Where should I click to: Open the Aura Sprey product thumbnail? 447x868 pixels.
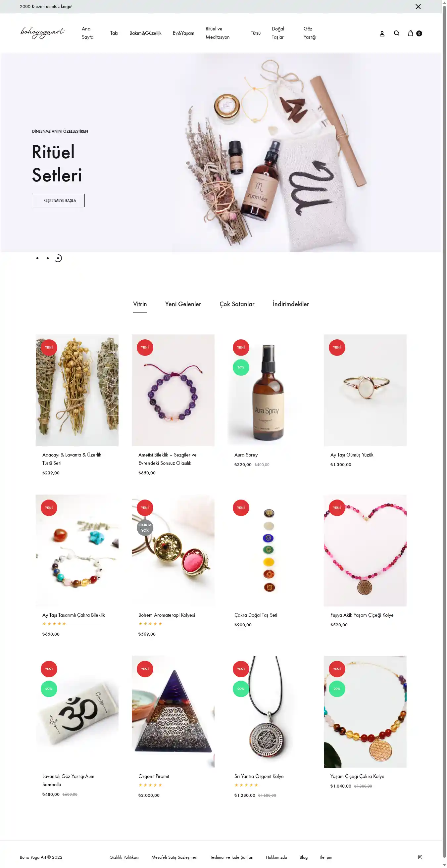tap(269, 390)
